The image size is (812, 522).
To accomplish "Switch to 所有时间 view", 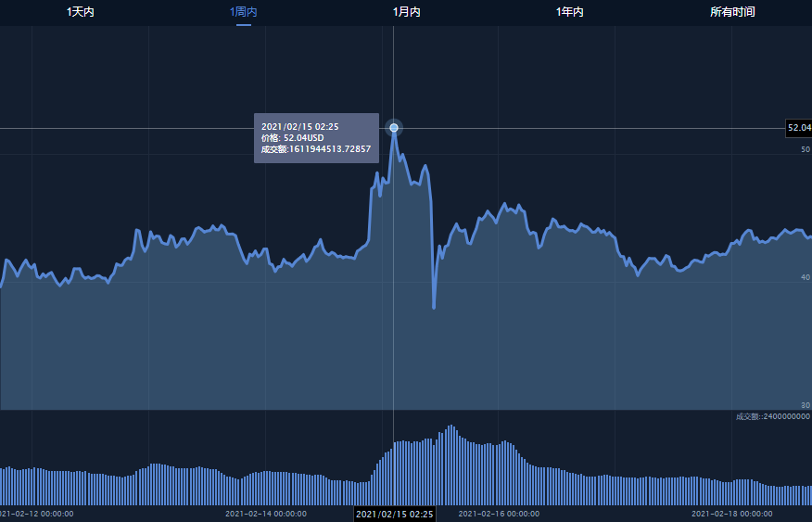I will (x=732, y=12).
